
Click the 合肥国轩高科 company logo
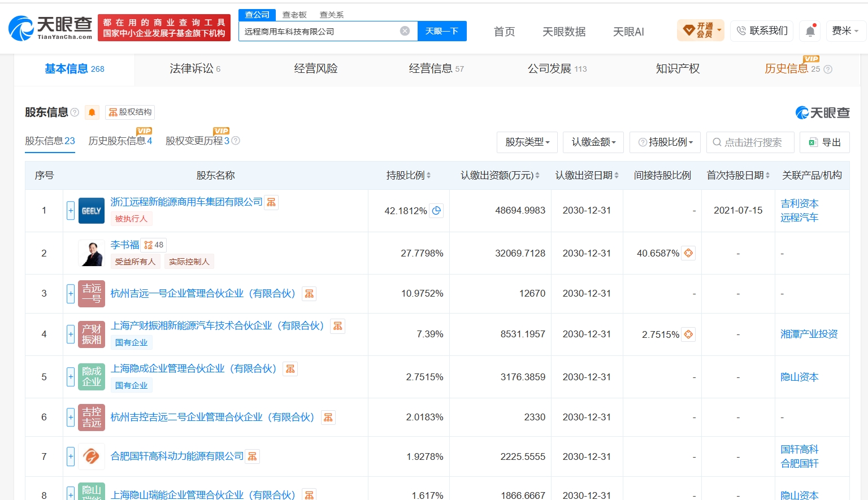(91, 456)
